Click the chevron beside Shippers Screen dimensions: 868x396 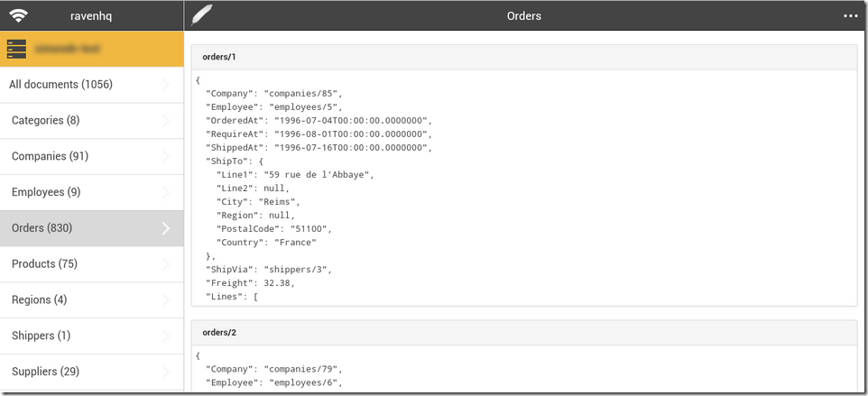pos(166,336)
